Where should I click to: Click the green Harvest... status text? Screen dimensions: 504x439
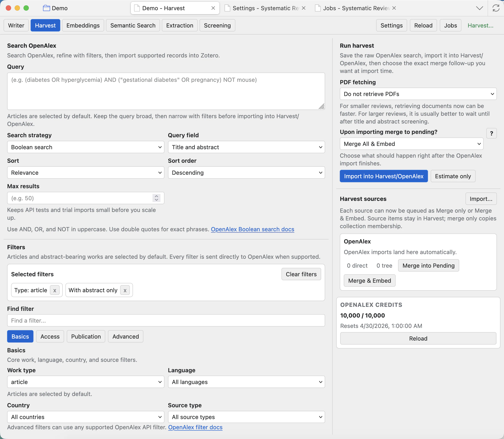point(480,25)
